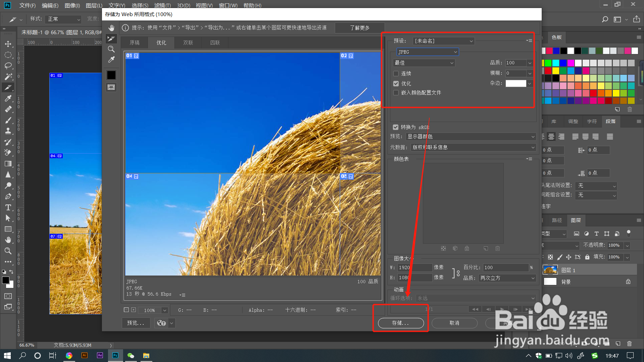This screenshot has height=362, width=644.
Task: Open File Explorer from the taskbar
Action: coord(146,356)
